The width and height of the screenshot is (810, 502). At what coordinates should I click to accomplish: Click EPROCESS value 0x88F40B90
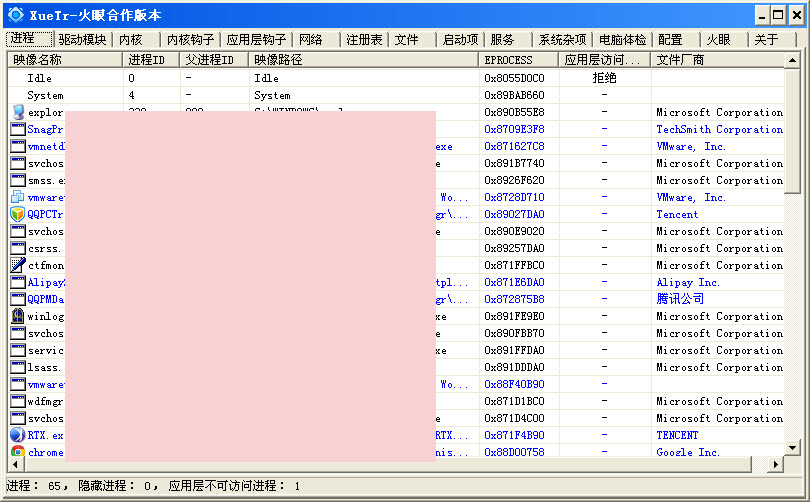(x=515, y=384)
